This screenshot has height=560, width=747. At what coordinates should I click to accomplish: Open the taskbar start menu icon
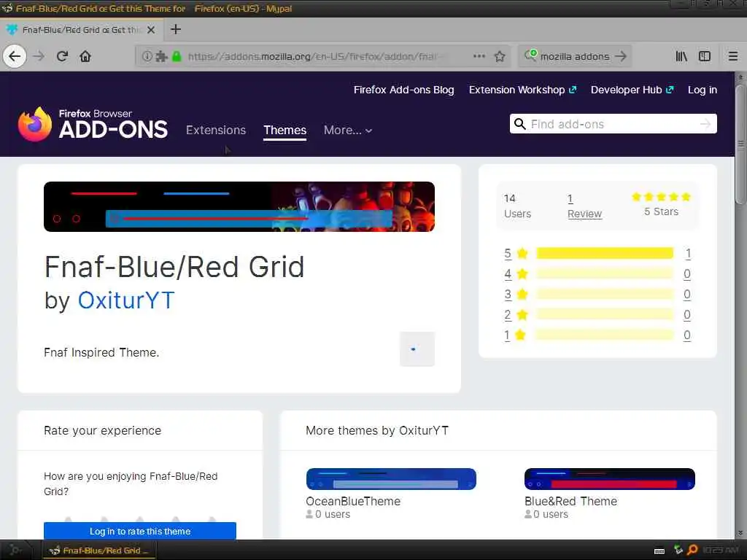click(15, 550)
